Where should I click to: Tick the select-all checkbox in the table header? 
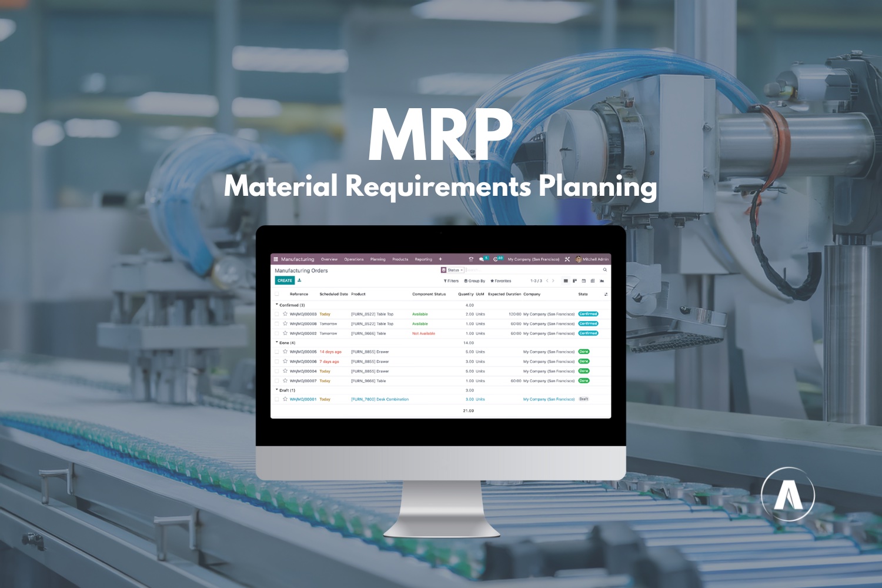click(x=277, y=294)
